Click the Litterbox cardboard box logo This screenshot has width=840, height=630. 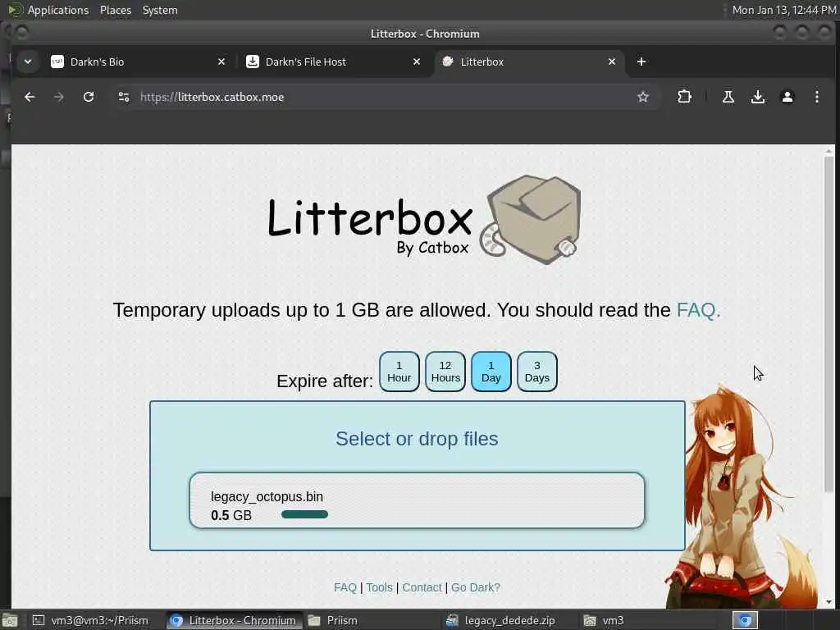[531, 220]
